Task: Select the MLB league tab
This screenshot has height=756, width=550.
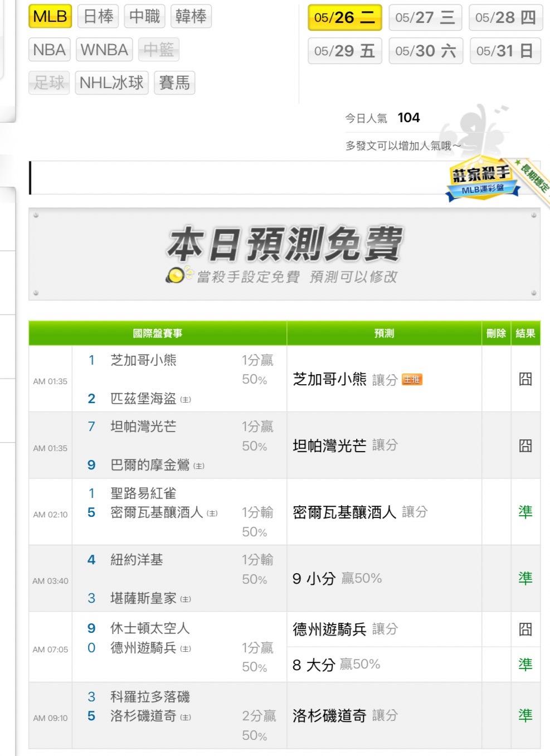Action: tap(50, 16)
